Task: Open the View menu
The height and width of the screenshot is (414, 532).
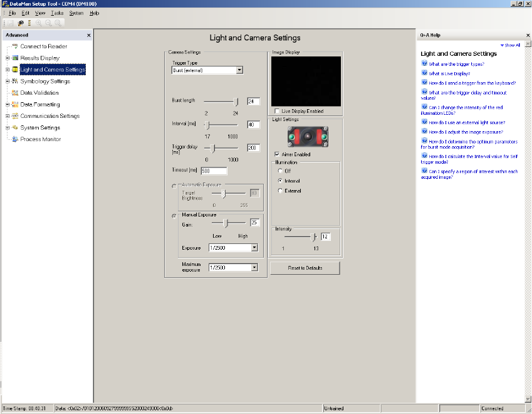Action: click(x=40, y=13)
